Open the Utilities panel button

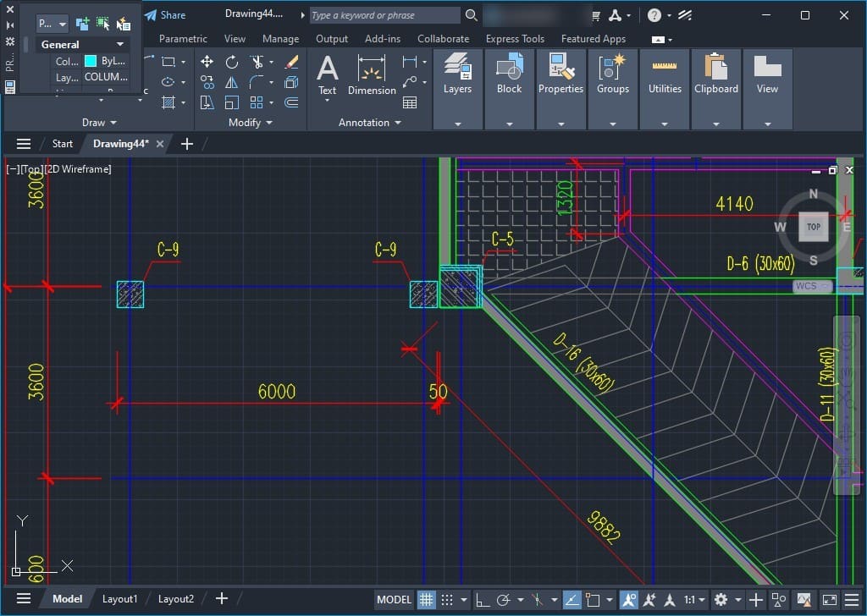coord(665,88)
